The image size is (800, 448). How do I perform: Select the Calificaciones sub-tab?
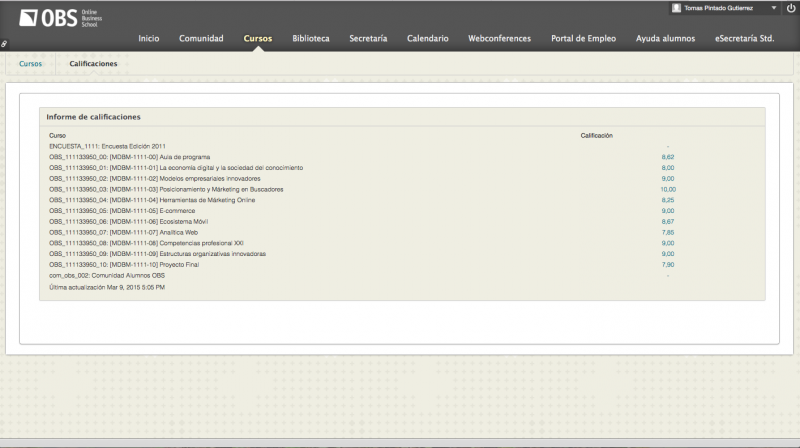(93, 63)
